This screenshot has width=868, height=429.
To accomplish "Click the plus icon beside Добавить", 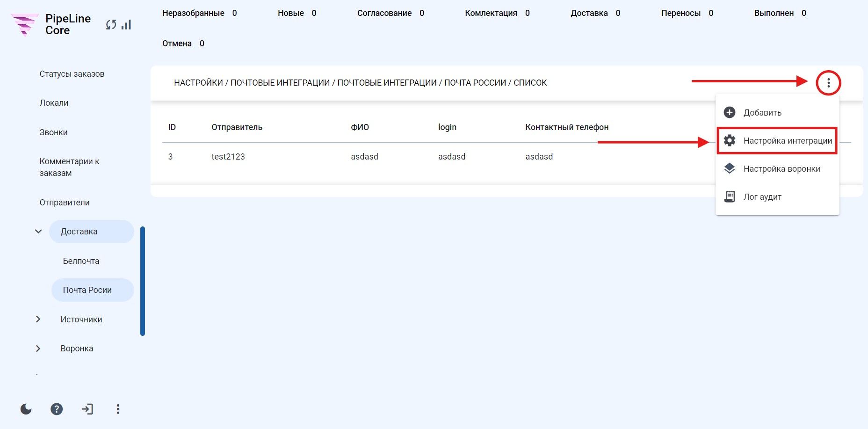I will point(729,112).
